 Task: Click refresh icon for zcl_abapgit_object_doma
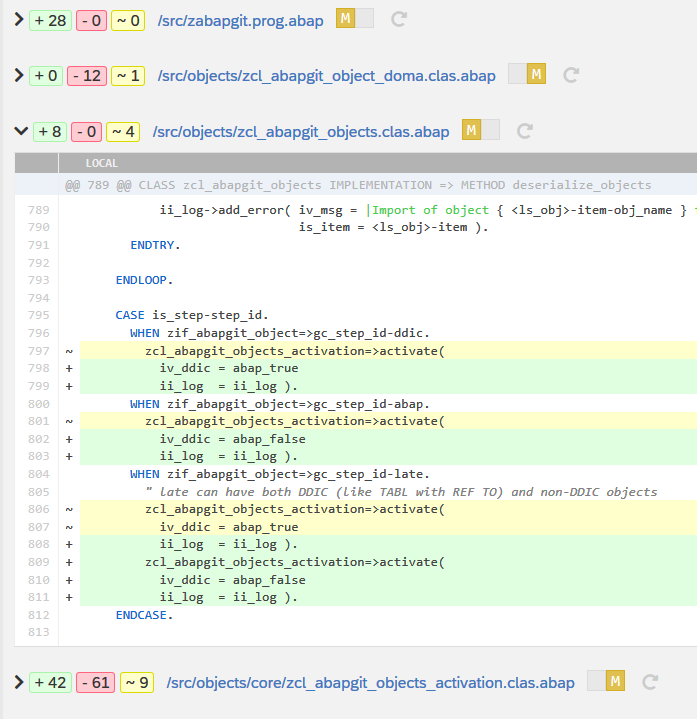tap(571, 75)
